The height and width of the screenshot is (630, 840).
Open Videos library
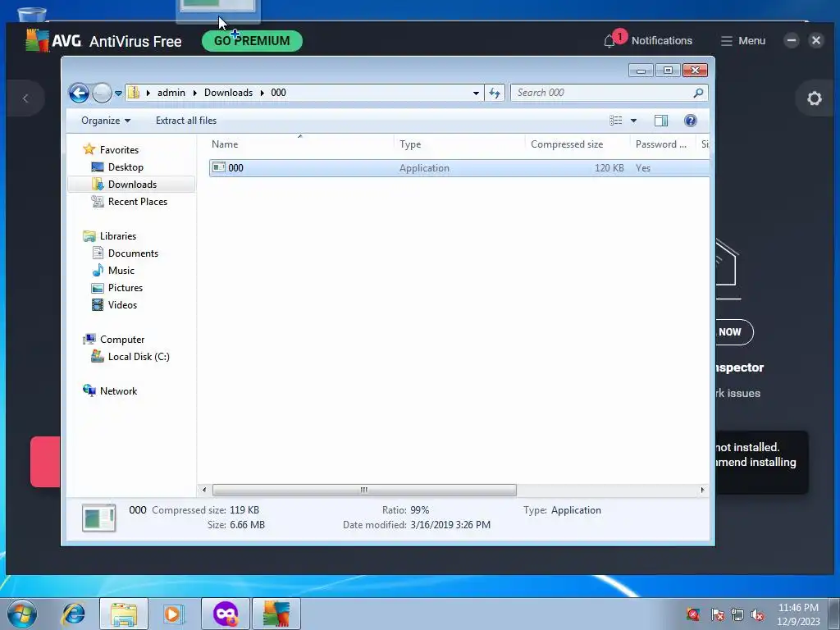point(122,305)
